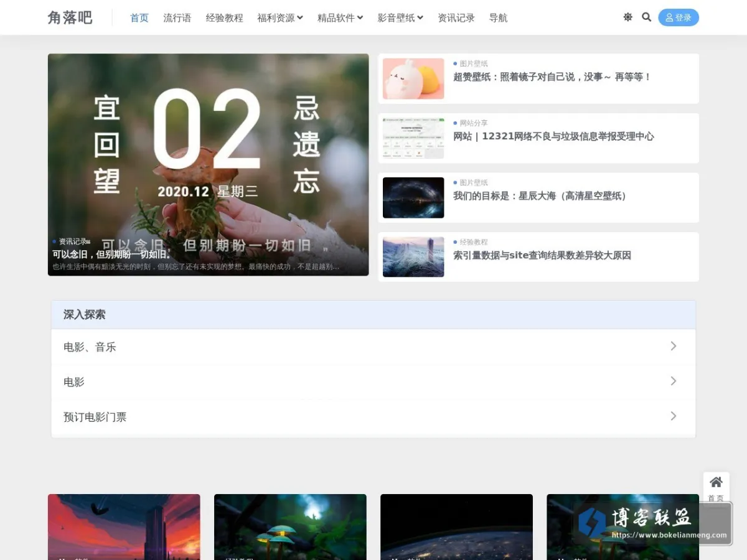Open the glowing mushroom card thumbnail
Screen dimensions: 747x560
coord(290,527)
